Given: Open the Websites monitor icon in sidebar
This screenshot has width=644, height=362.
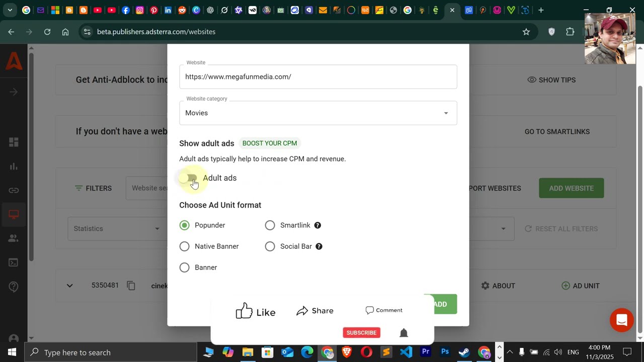Looking at the screenshot, I should 14,215.
